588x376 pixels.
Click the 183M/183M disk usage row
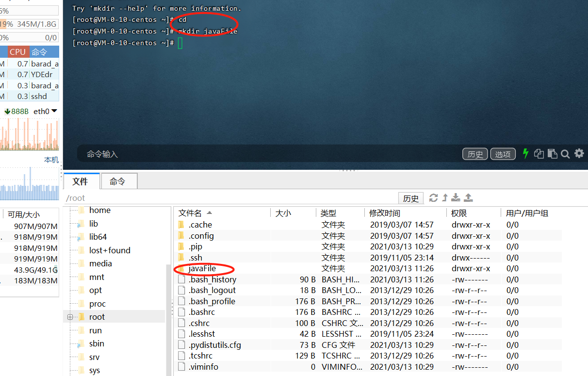30,280
